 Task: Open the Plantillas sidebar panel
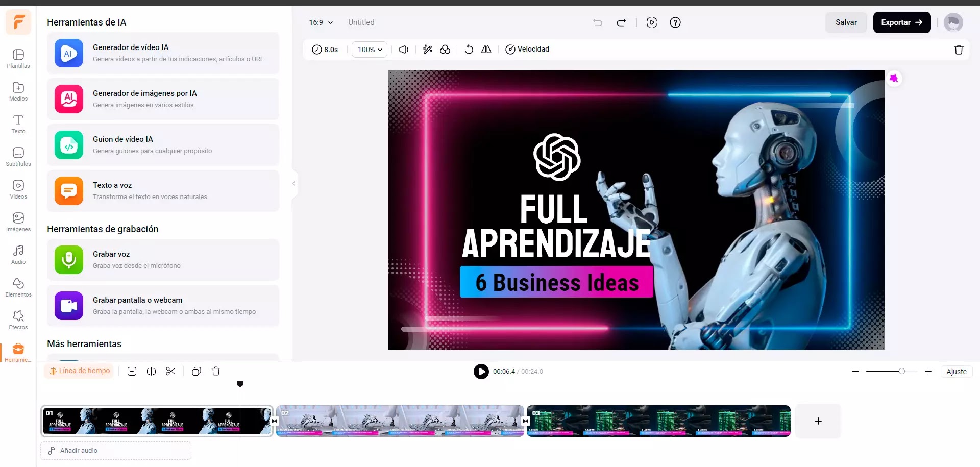[x=18, y=58]
